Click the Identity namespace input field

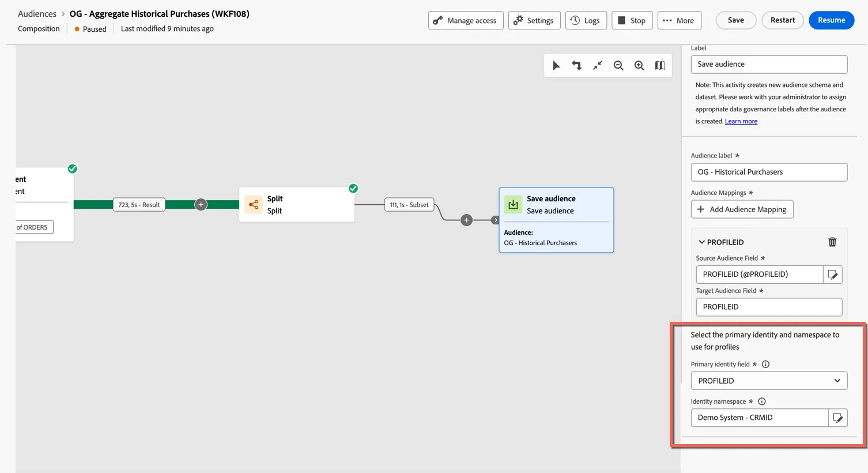tap(760, 418)
